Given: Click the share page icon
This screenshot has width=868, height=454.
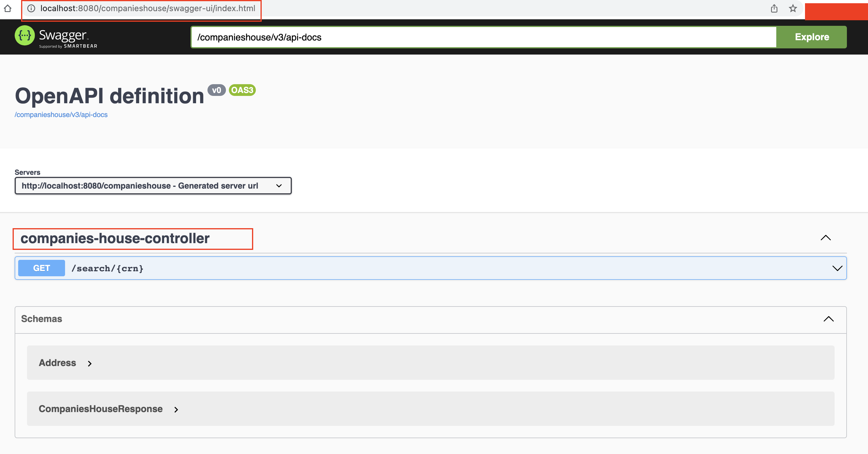Looking at the screenshot, I should coord(774,9).
